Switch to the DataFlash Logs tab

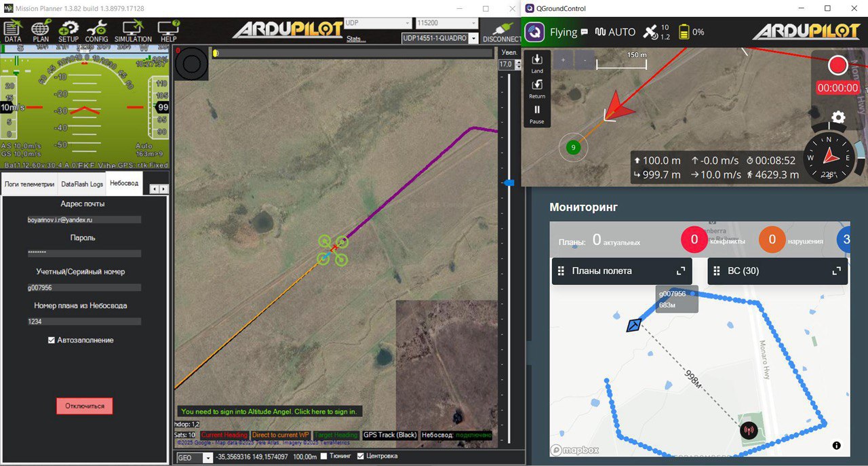(82, 183)
